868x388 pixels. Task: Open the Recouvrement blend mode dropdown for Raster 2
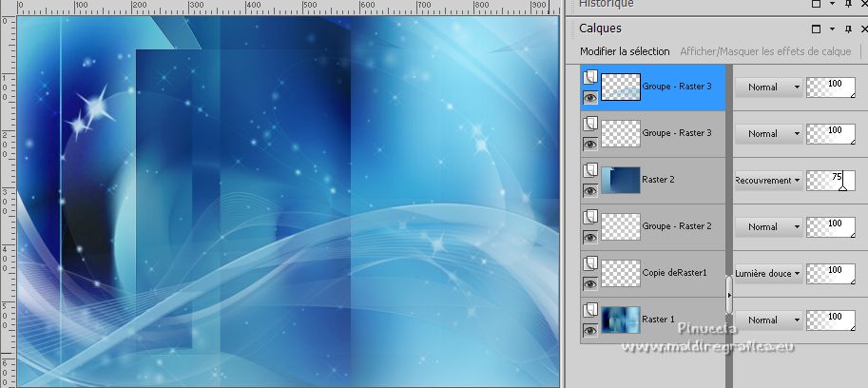tap(768, 181)
